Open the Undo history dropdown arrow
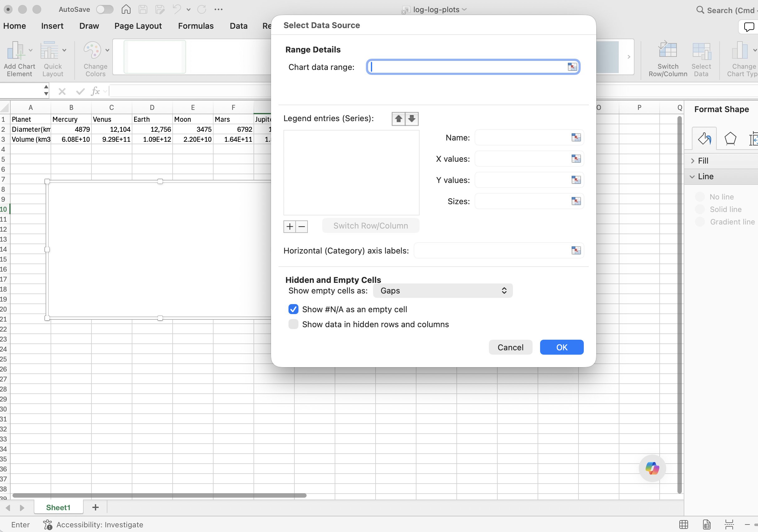The height and width of the screenshot is (532, 758). pyautogui.click(x=189, y=10)
